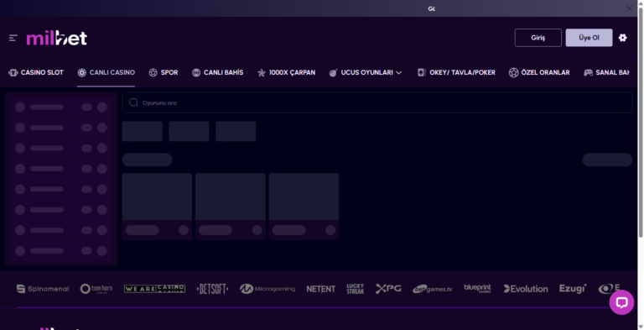Viewport: 644px width, 330px height.
Task: Select the Ezugi provider logo
Action: [573, 289]
